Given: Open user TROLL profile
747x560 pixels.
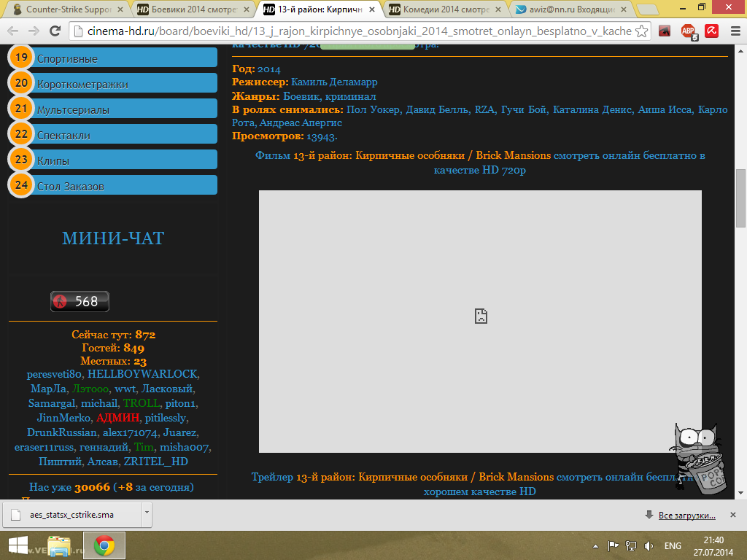Looking at the screenshot, I should coord(141,403).
